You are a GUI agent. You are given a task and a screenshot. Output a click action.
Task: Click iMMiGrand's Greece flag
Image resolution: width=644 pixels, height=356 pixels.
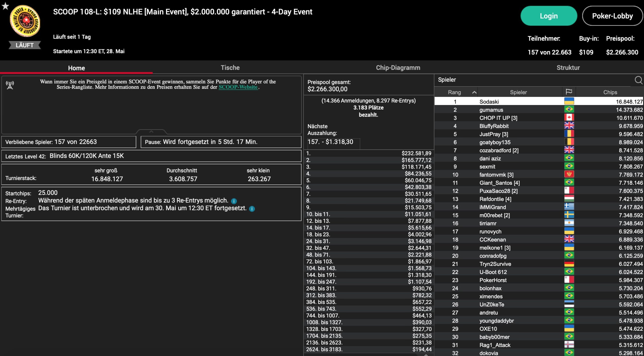tap(569, 207)
